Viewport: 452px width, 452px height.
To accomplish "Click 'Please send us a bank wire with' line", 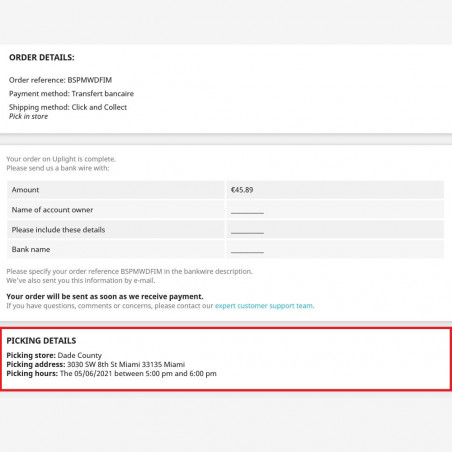I will (58, 168).
